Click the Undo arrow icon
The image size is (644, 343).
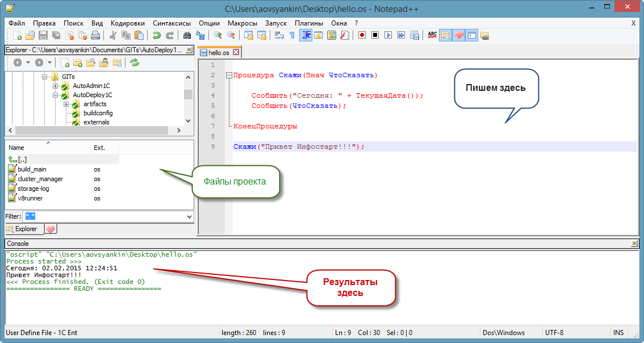coord(156,35)
